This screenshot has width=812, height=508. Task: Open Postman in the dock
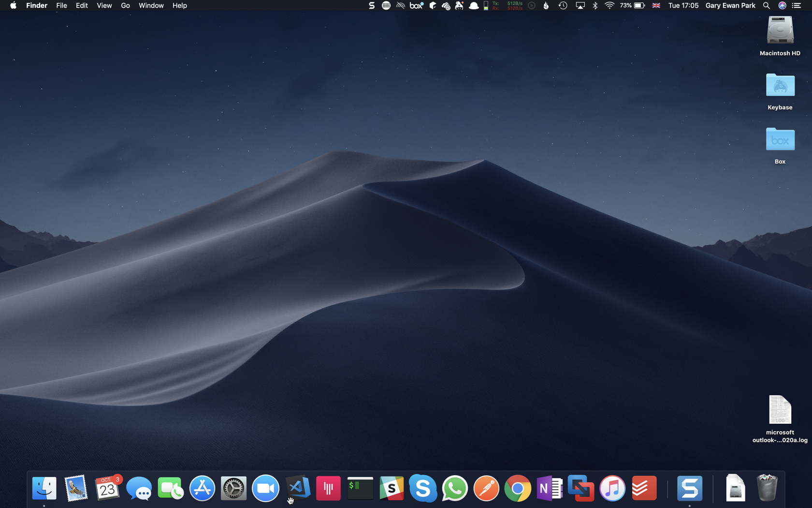(x=486, y=489)
